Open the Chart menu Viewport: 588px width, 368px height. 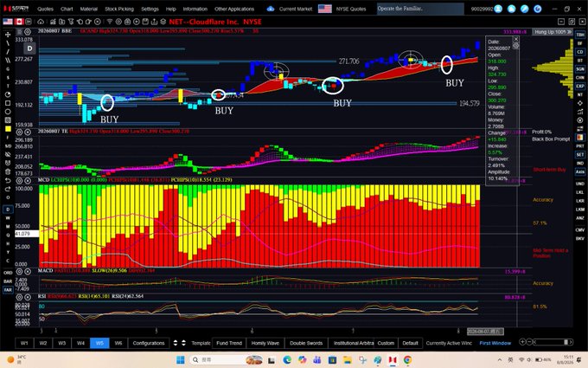[x=67, y=9]
